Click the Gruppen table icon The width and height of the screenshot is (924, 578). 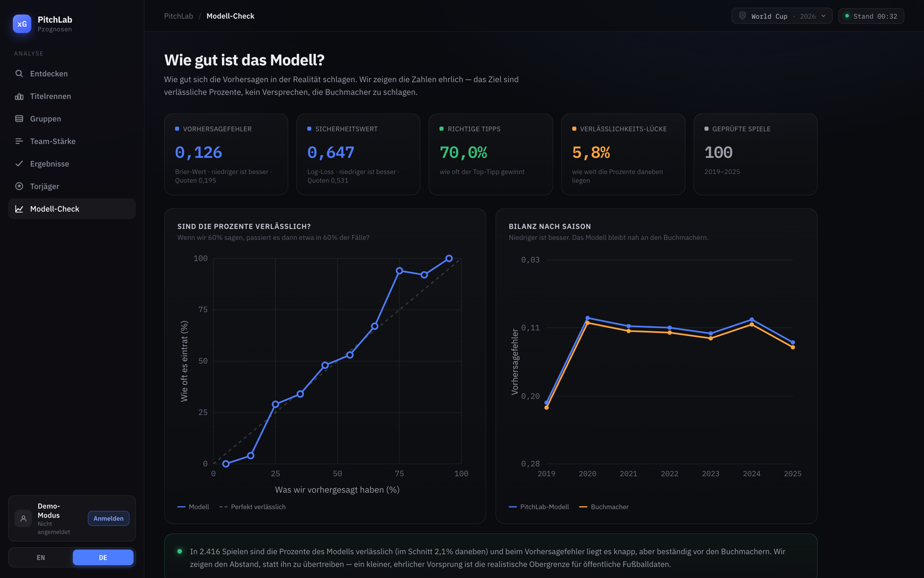click(19, 119)
